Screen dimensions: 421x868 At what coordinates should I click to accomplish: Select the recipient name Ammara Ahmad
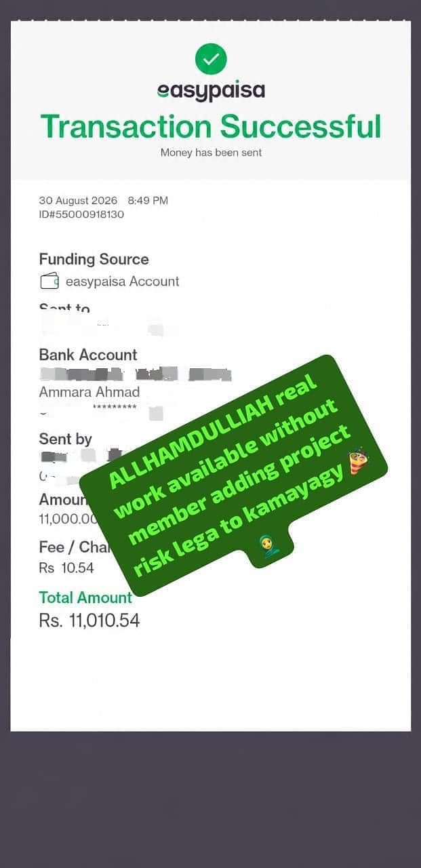(x=89, y=392)
